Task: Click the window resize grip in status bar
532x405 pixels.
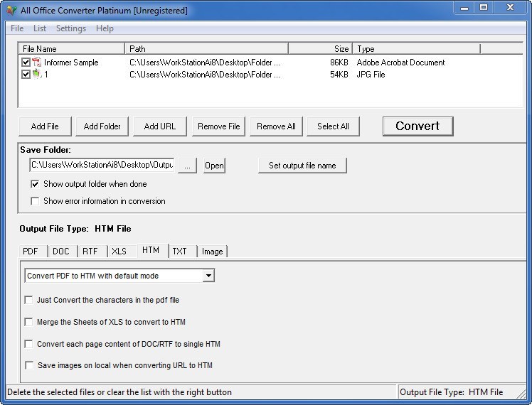Action: [521, 393]
